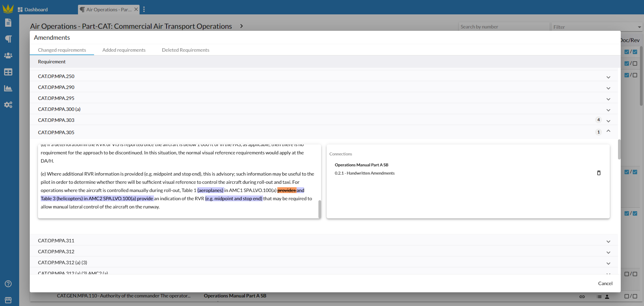Open the Operations Manual Part A SB connection
The image size is (644, 306).
[x=362, y=165]
